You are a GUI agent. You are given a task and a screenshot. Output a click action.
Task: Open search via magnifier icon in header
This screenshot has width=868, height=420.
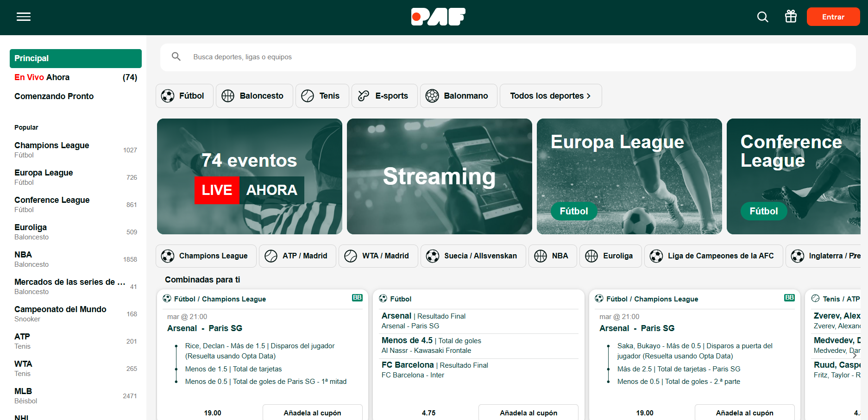pos(762,17)
